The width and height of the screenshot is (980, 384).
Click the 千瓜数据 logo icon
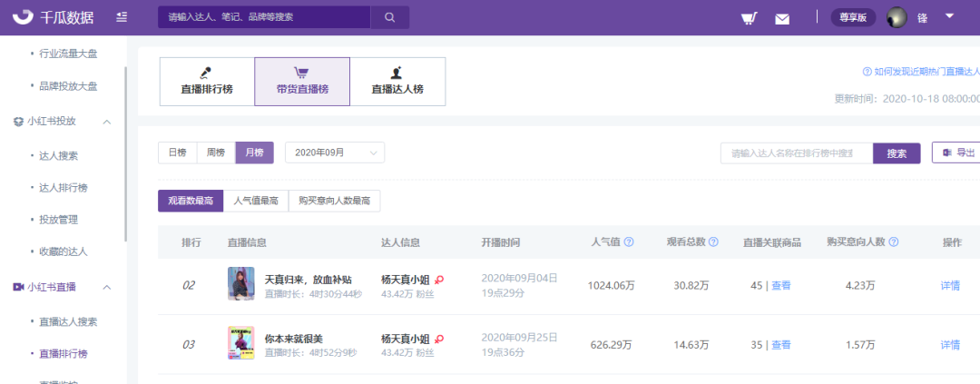(24, 17)
